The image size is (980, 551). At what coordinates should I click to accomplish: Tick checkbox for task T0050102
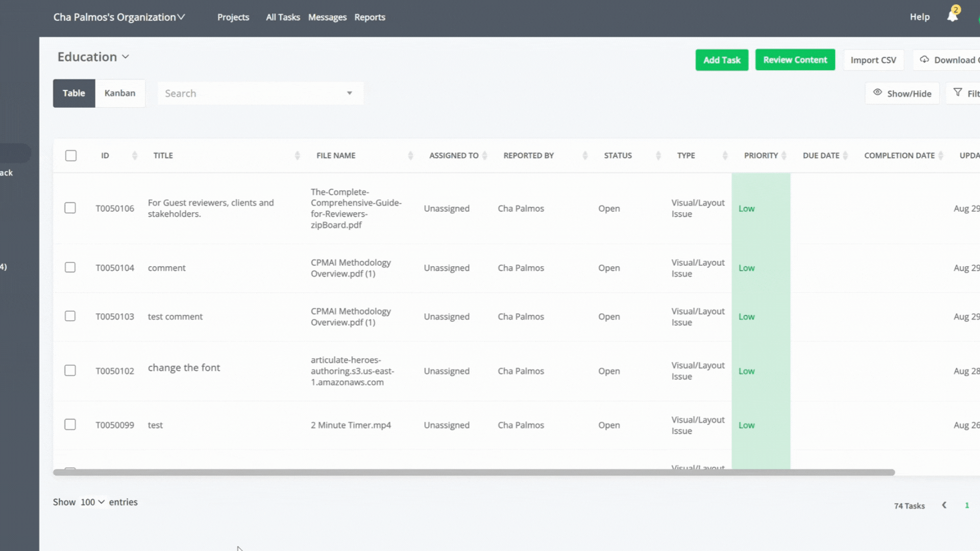tap(70, 370)
